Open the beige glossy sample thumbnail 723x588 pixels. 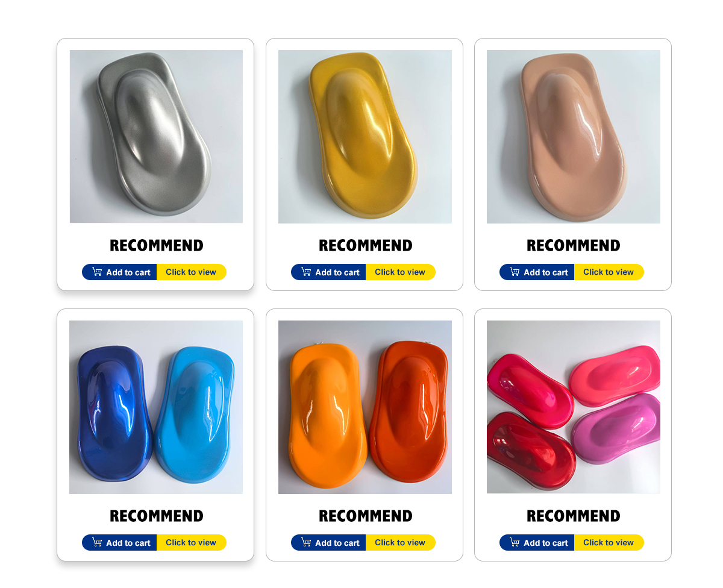pos(574,137)
